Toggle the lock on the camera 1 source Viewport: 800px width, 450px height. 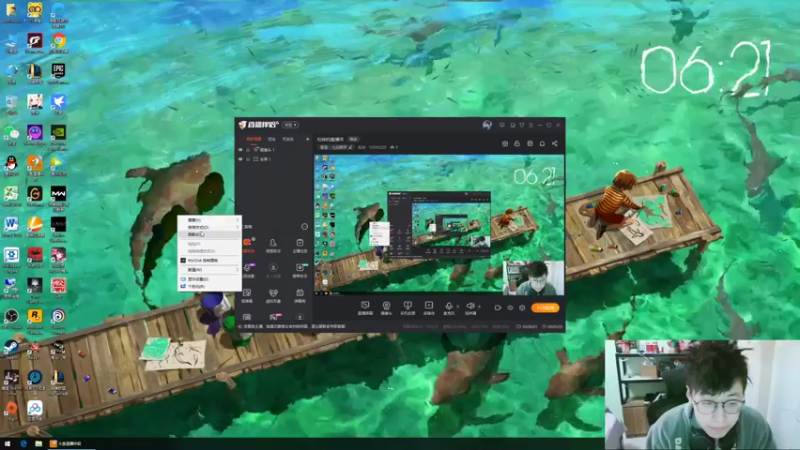pos(248,149)
